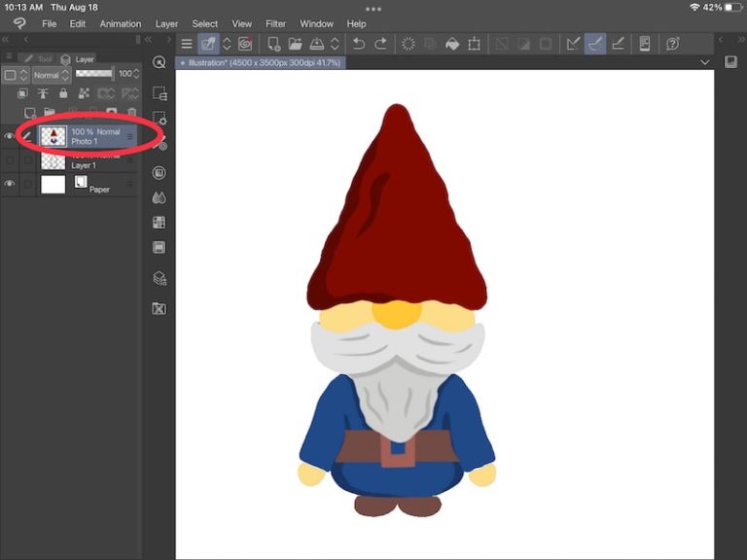
Task: Toggle visibility box of Layer 1
Action: (x=10, y=160)
